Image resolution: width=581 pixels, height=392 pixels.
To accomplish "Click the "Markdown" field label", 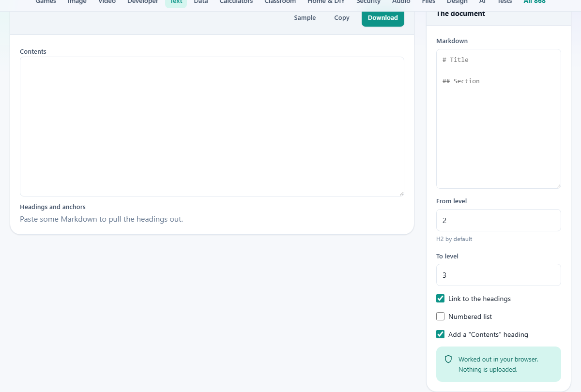I will (452, 41).
